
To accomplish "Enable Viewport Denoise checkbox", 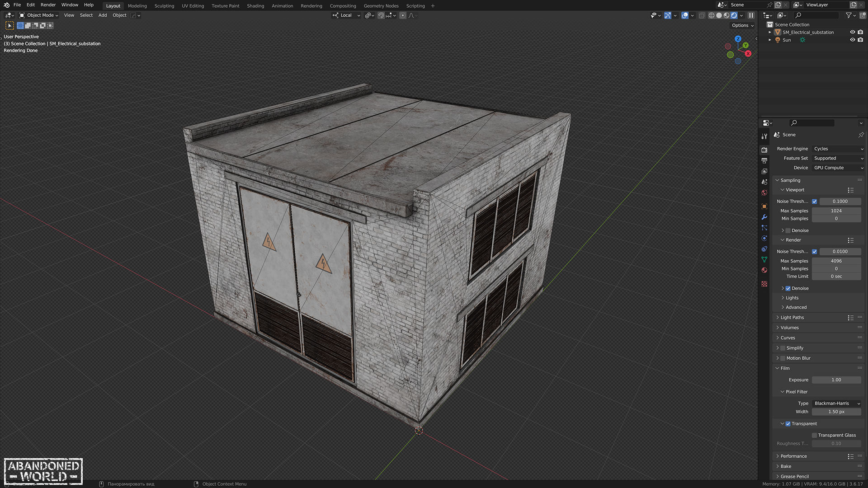I will click(788, 230).
